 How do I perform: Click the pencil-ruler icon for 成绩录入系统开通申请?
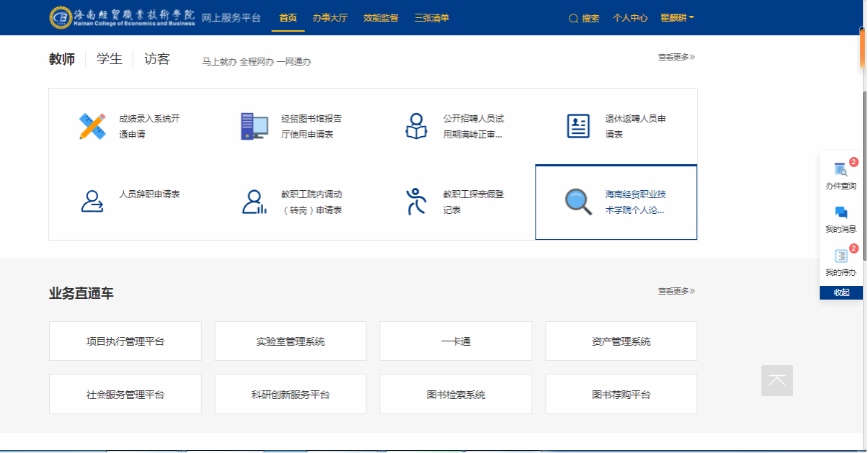click(x=92, y=126)
